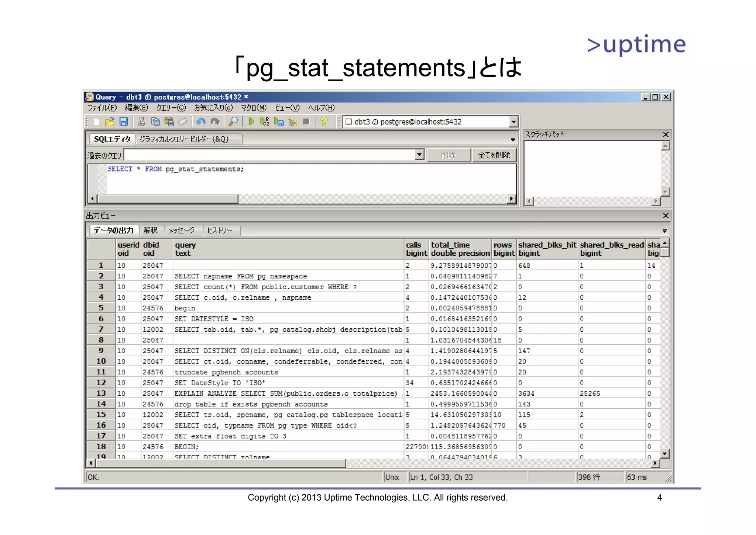Explain query plan toolbar icon
Viewport: 756px width, 535px height.
coord(292,122)
